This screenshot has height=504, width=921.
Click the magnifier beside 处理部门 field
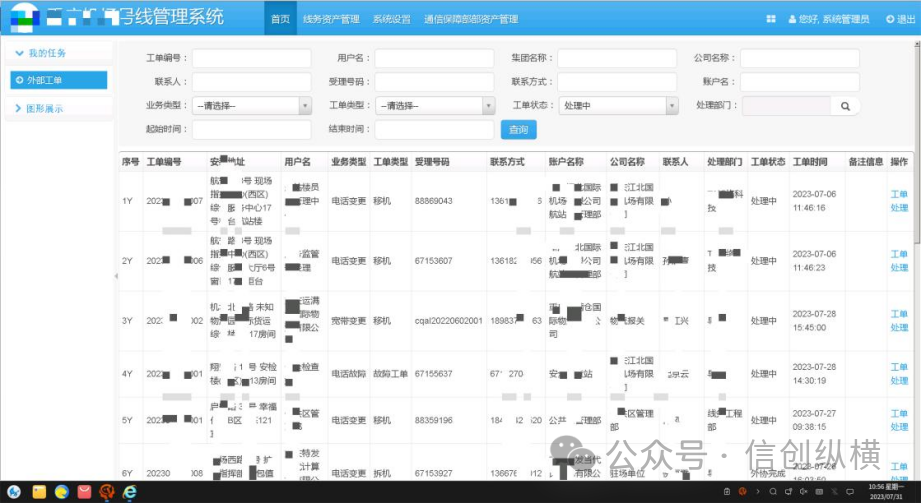845,106
